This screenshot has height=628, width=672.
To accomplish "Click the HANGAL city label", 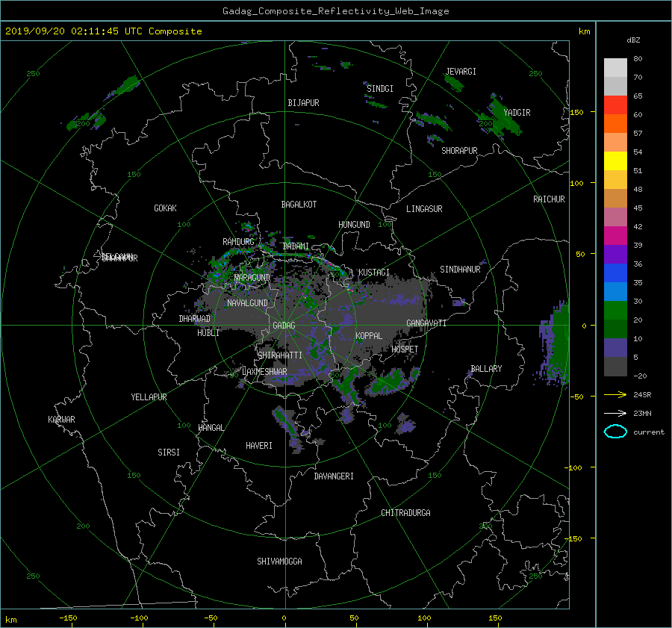I will click(211, 428).
